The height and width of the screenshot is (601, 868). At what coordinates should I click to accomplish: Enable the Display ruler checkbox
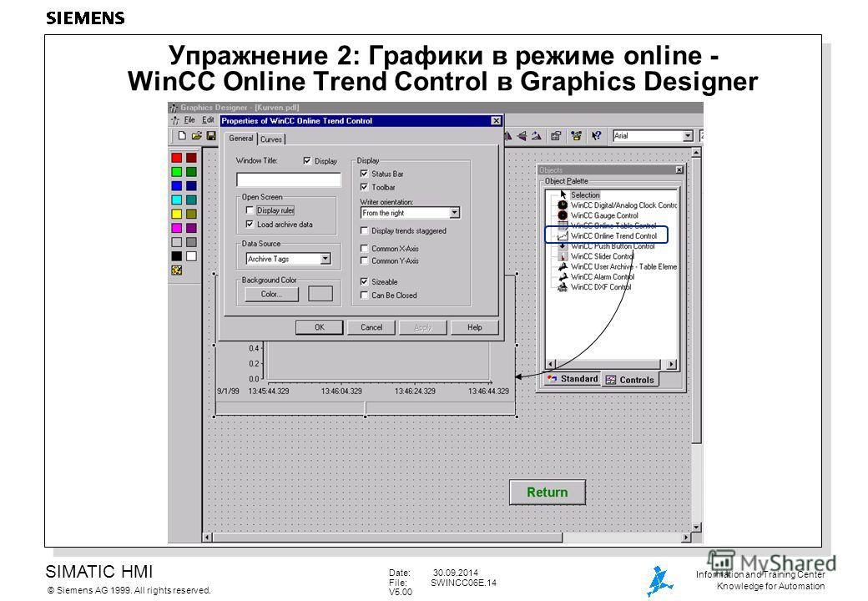pos(250,210)
